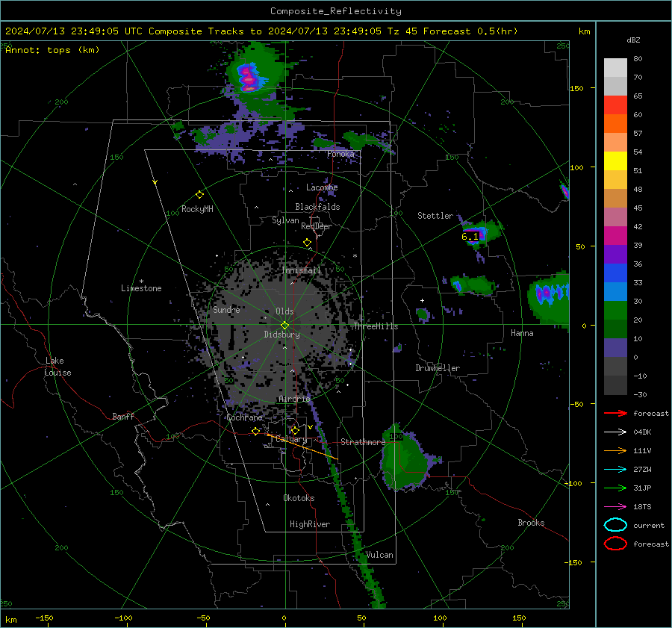Click the Lacombe city label

pos(322,187)
